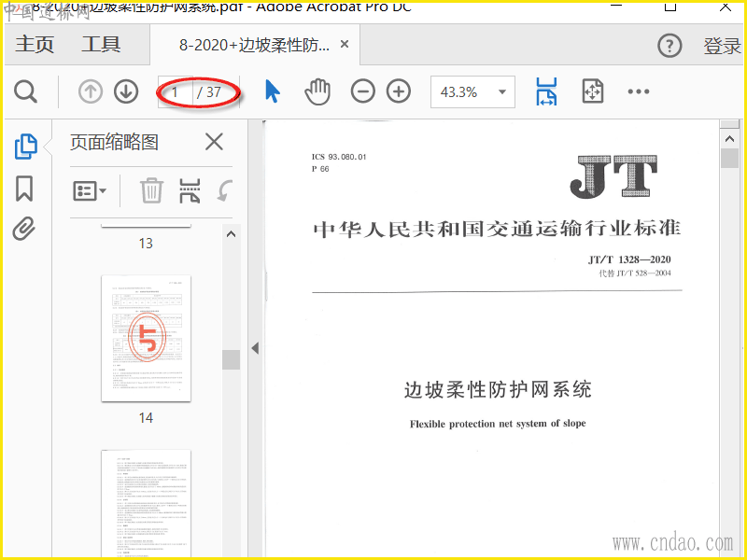
Task: Click document scrollbar up arrow
Action: 729,139
